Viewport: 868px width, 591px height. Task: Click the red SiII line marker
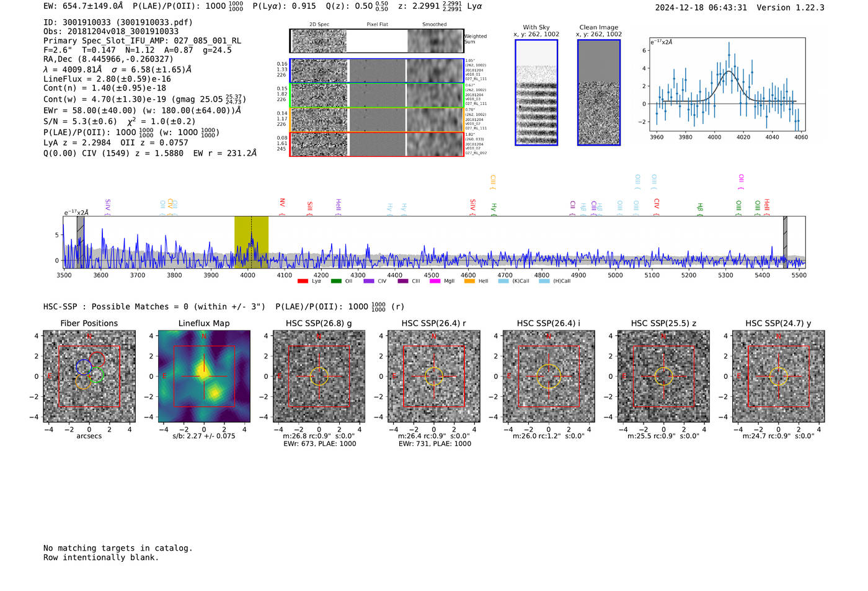pyautogui.click(x=310, y=208)
